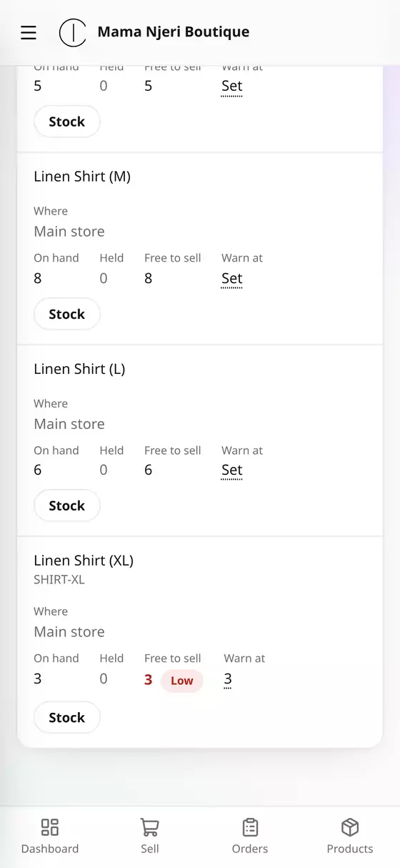Click the SHIRT-XL SKU label
Screen dimensions: 400x868
click(59, 580)
